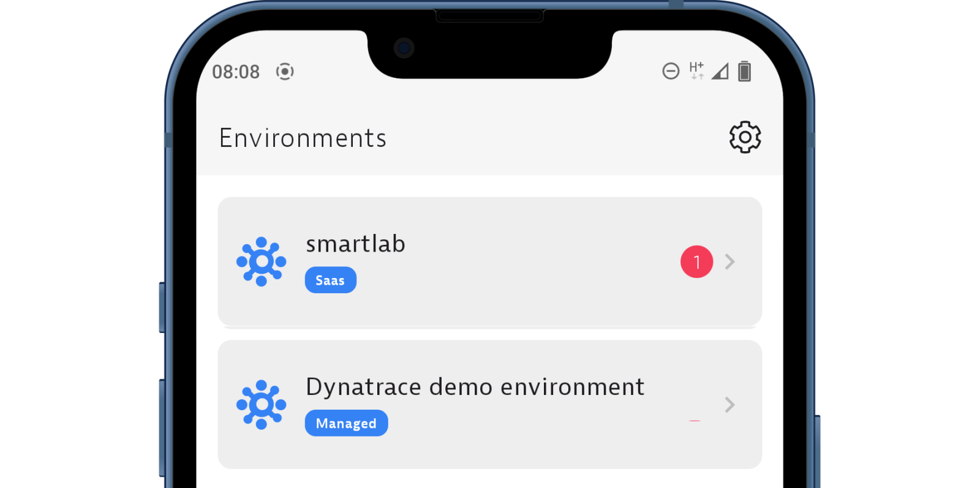Viewport: 980px width, 488px height.
Task: Click the Dynatrace demo environment logo icon
Action: [262, 405]
